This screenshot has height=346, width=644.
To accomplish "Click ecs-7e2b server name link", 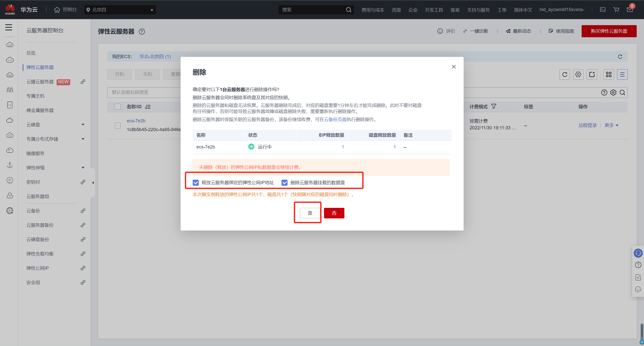I will [136, 121].
